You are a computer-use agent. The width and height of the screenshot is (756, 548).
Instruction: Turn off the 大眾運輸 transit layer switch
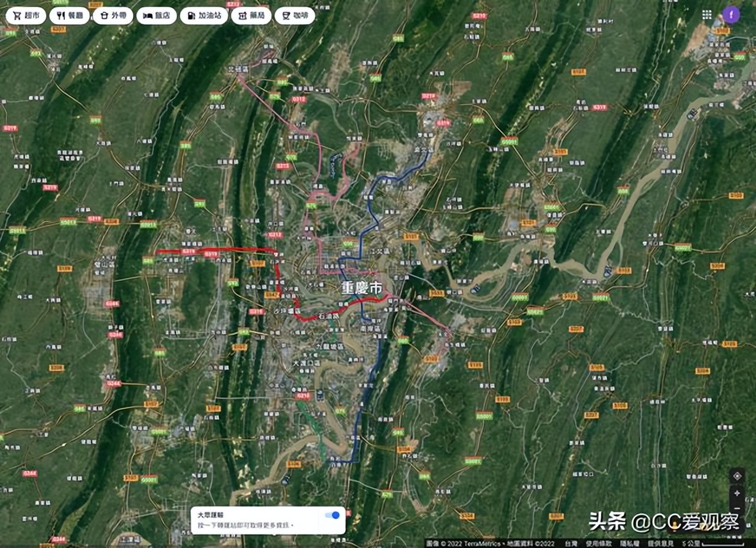click(333, 515)
